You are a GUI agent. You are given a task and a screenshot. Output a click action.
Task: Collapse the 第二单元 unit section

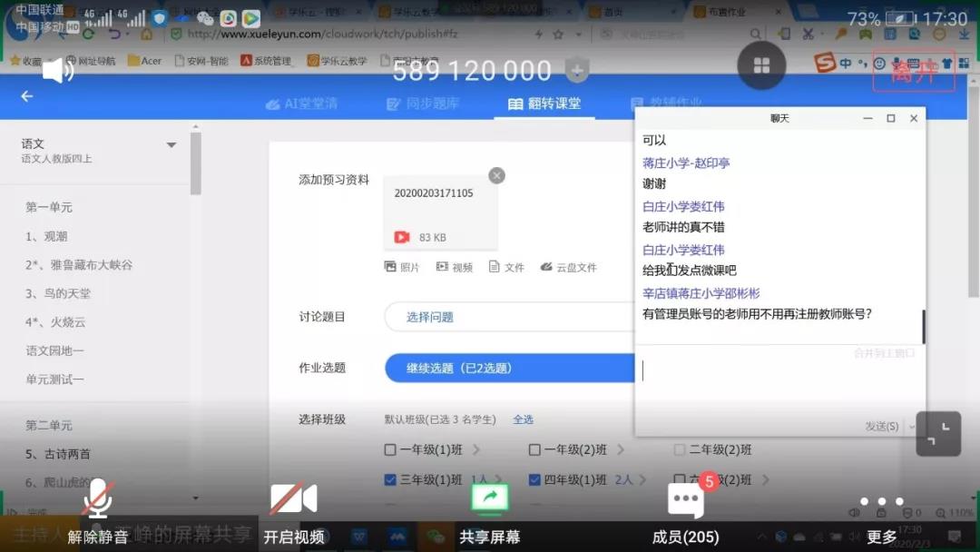49,425
